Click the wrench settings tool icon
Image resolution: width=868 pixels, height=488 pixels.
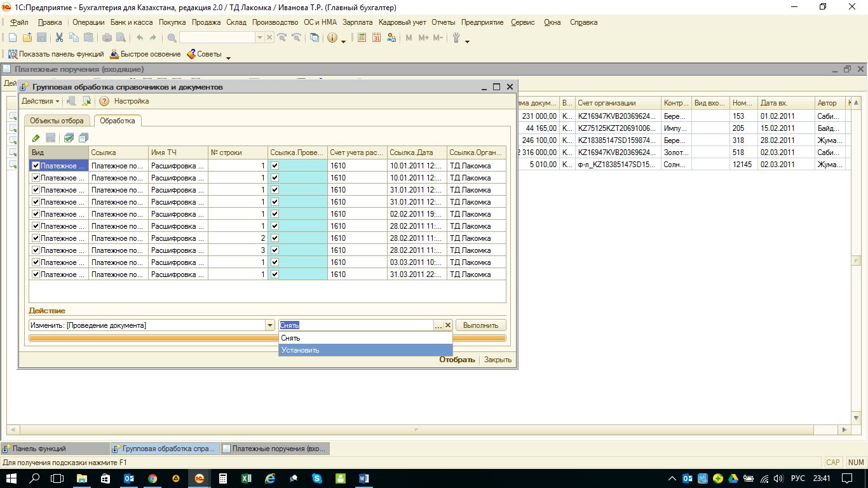point(456,38)
